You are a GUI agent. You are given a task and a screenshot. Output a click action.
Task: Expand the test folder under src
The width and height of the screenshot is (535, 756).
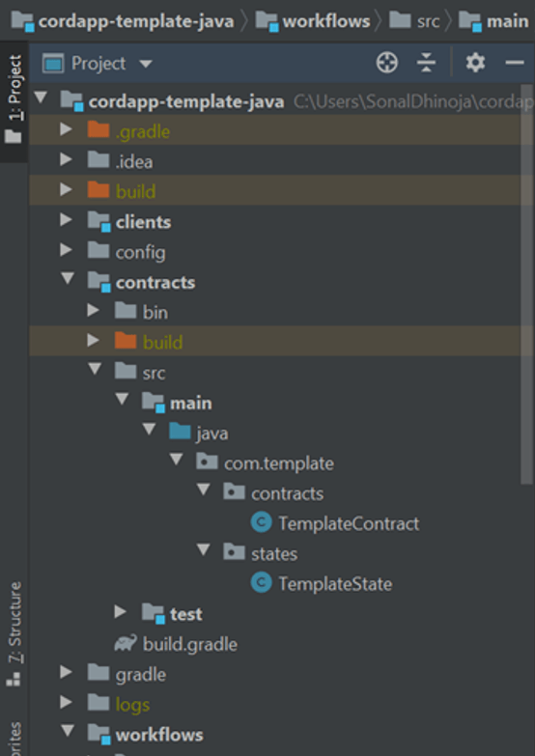[120, 612]
